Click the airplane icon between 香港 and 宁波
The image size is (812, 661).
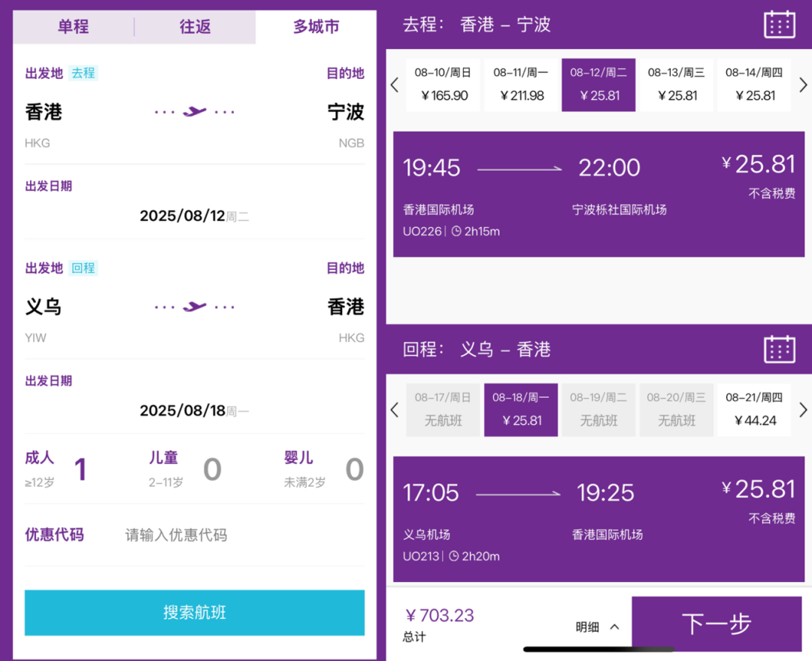[x=195, y=109]
